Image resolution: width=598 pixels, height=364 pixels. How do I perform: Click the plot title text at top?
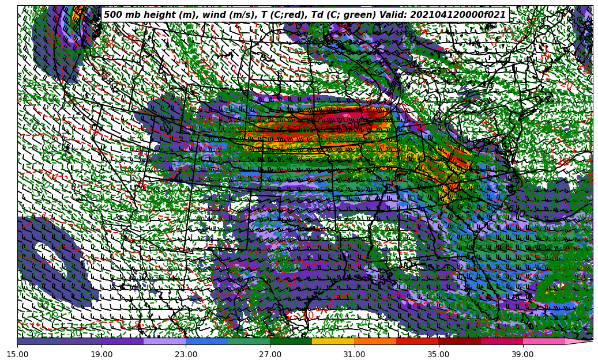click(304, 15)
